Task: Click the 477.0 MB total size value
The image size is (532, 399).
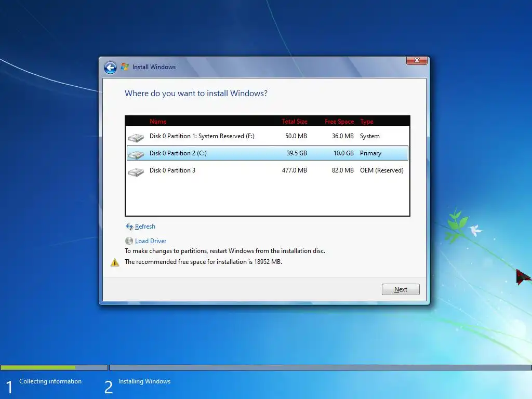Action: 295,170
